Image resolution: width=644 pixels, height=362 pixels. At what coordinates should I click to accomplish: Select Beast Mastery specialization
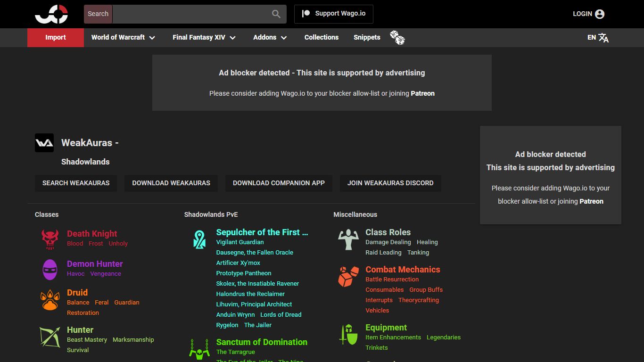click(87, 340)
